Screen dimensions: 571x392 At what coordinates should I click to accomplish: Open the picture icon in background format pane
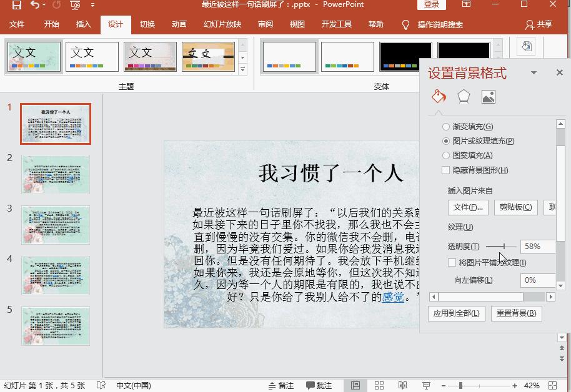coord(488,97)
